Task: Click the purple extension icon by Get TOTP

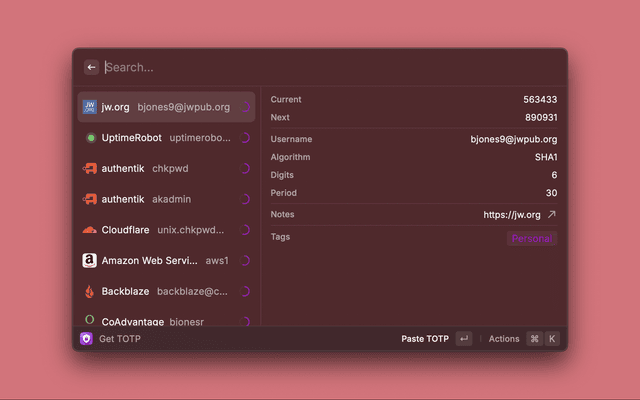Action: [x=86, y=339]
